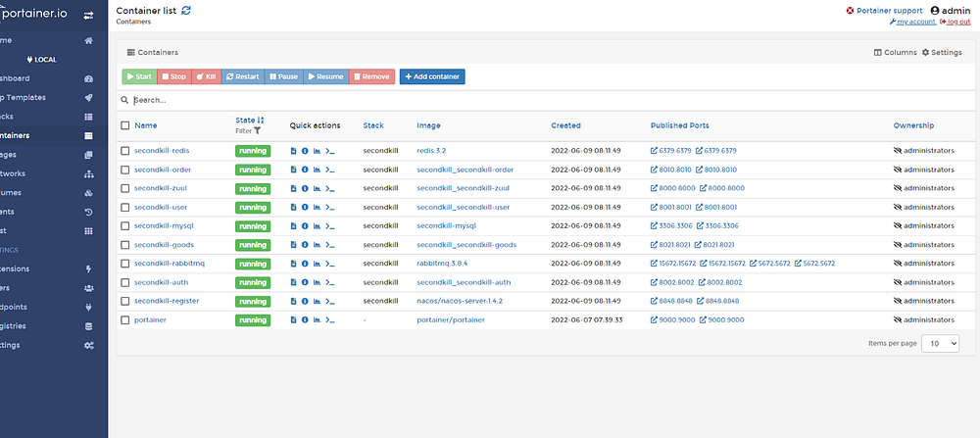This screenshot has height=438, width=980.
Task: Sort by the Published Ports header
Action: [679, 125]
